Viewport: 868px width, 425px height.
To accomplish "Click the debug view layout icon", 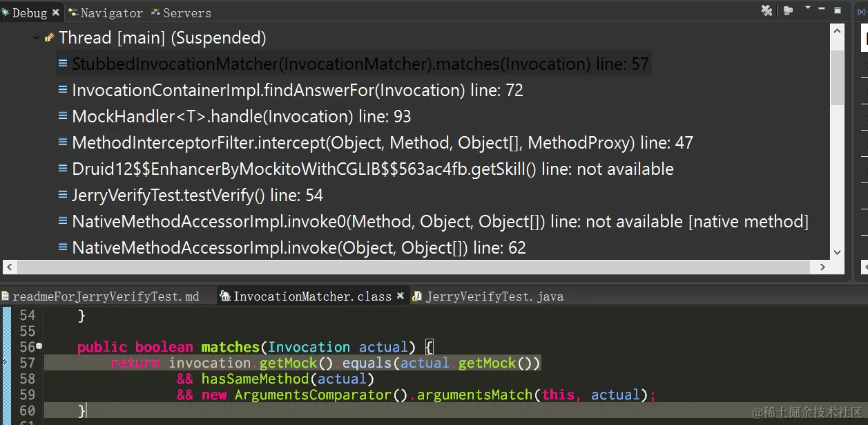I will point(789,10).
